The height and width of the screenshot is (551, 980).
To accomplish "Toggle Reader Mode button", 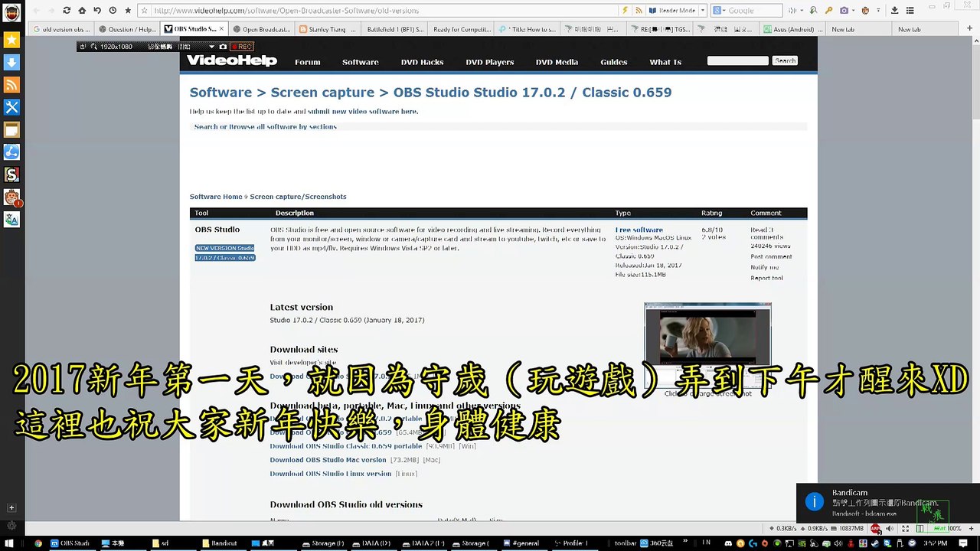I will pyautogui.click(x=671, y=11).
